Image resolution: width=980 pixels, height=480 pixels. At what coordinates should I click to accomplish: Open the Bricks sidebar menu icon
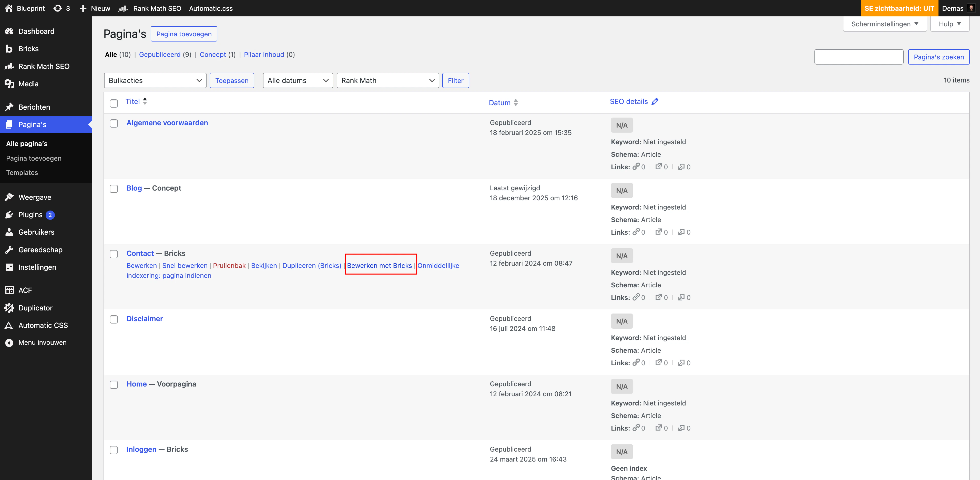(9, 49)
